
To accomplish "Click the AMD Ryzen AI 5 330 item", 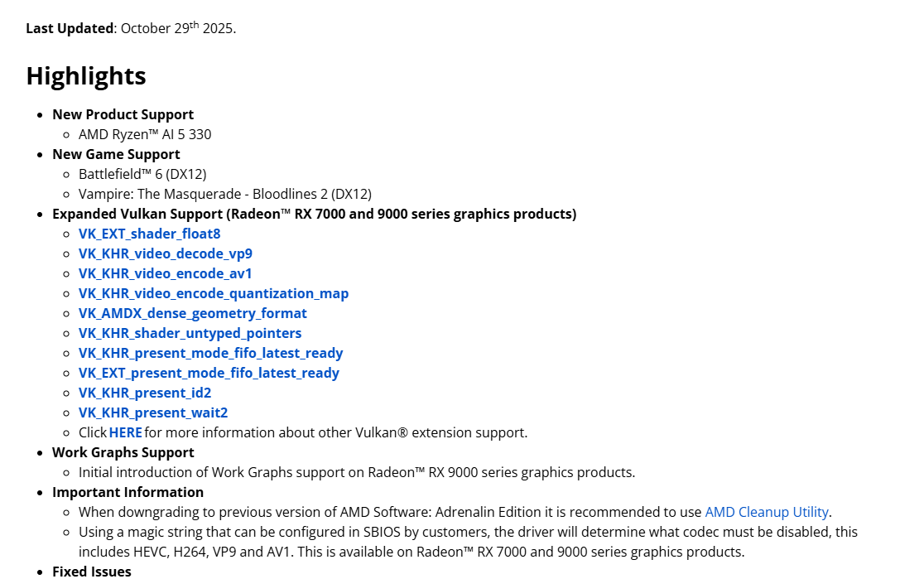I will click(x=145, y=134).
